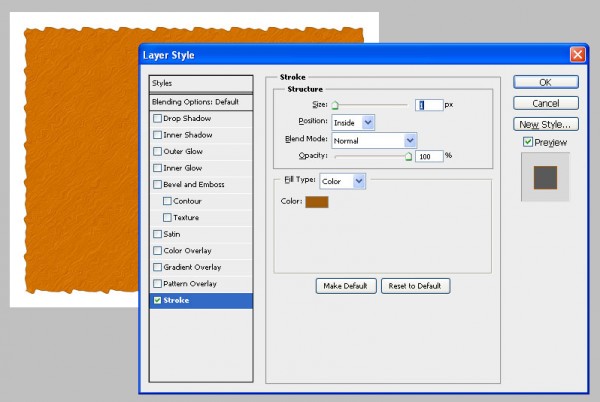This screenshot has height=402, width=600.
Task: Select the Contour label
Action: [188, 201]
